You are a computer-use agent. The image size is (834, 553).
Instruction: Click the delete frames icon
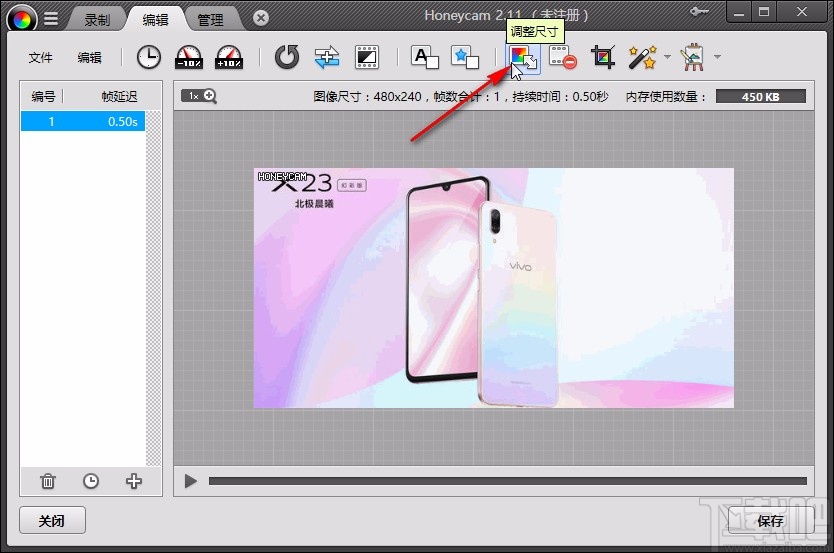coord(563,57)
